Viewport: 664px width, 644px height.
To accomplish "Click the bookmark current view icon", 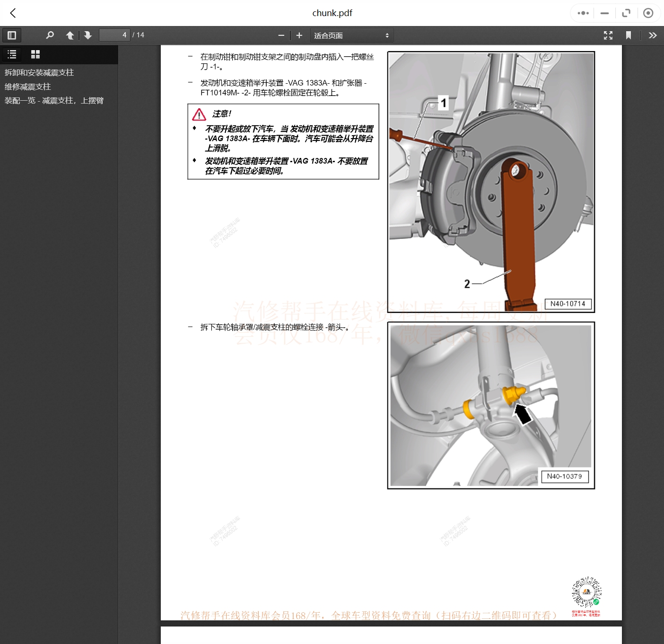I will click(628, 35).
